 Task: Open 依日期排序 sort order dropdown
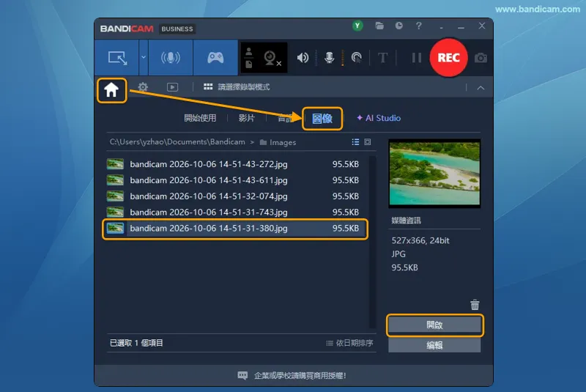(349, 343)
